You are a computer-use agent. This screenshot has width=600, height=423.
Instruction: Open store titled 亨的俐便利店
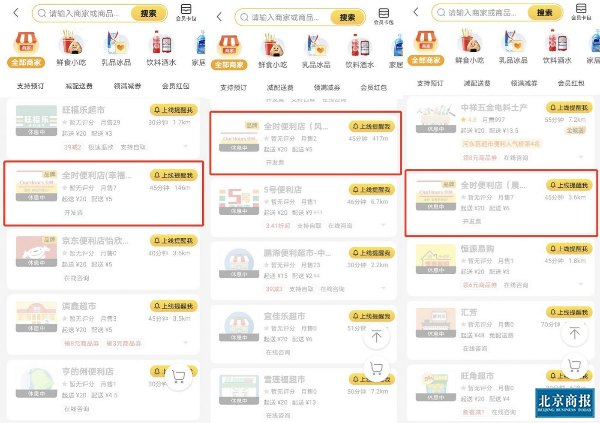point(88,371)
